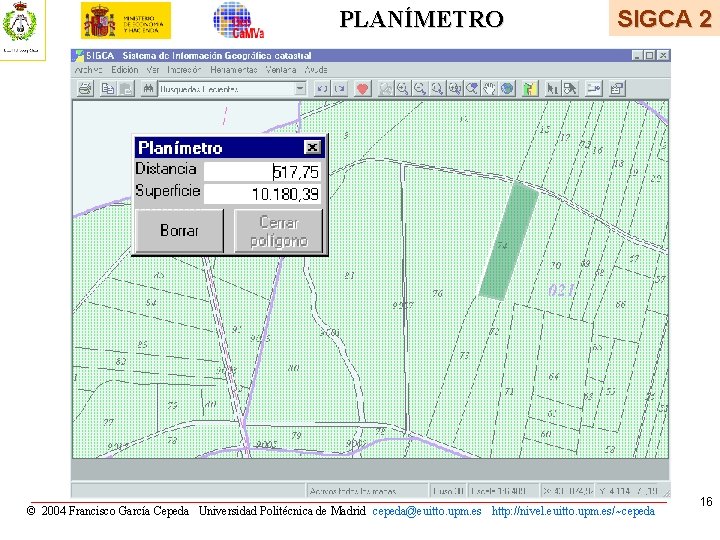
Task: Click the highlighted green parcel 74 polygon
Action: (508, 241)
